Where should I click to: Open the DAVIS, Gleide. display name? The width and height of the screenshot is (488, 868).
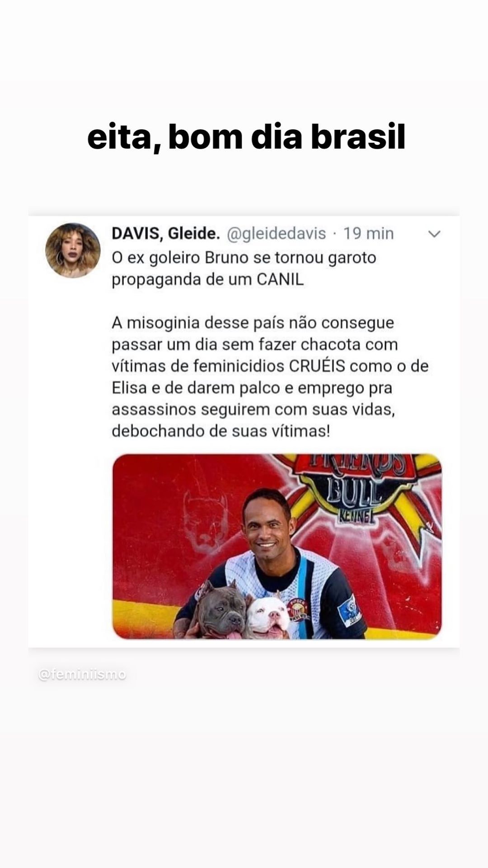point(166,233)
